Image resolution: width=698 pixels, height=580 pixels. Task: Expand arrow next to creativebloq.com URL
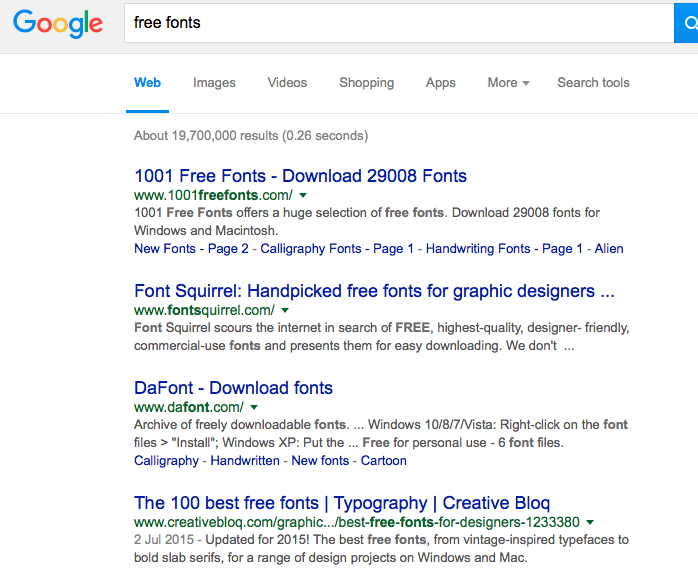(x=590, y=522)
